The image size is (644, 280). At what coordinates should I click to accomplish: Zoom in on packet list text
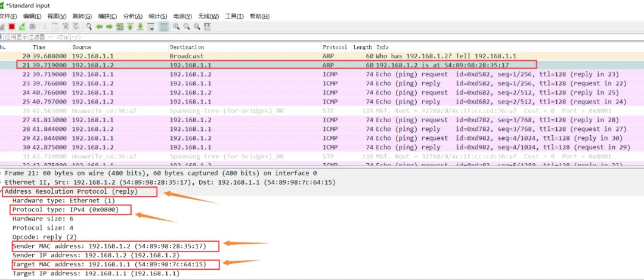pos(177,27)
